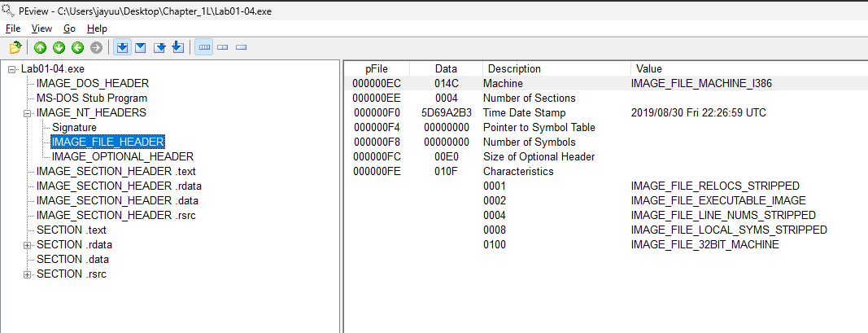Click the IMAGE_FILE_RELOCS_STRIPPED value
Image resolution: width=868 pixels, height=333 pixels.
click(x=715, y=186)
